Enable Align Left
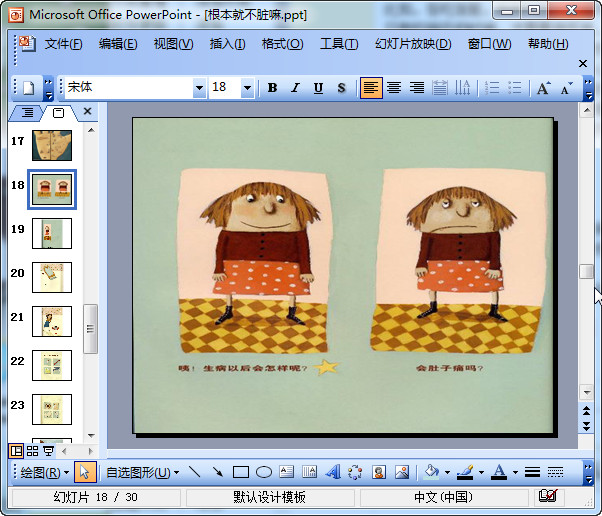Image resolution: width=602 pixels, height=516 pixels. [x=371, y=88]
